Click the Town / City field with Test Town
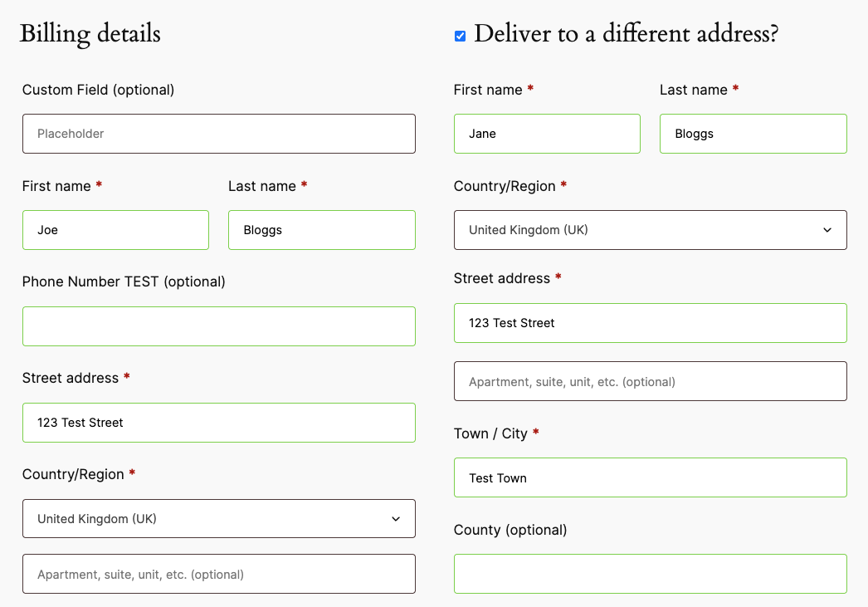Viewport: 868px width, 607px height. [650, 478]
